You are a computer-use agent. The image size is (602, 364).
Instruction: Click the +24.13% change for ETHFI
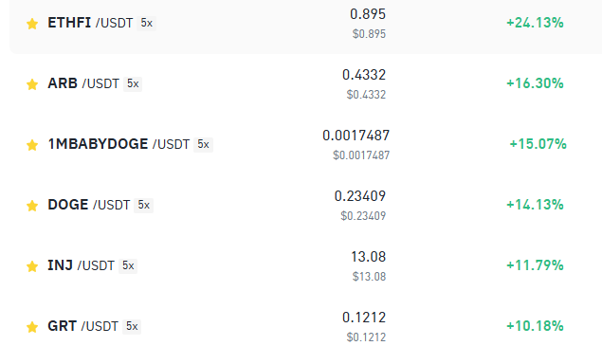535,23
